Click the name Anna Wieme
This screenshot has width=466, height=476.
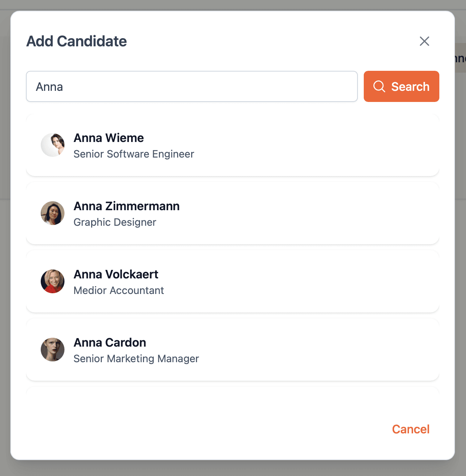point(109,138)
